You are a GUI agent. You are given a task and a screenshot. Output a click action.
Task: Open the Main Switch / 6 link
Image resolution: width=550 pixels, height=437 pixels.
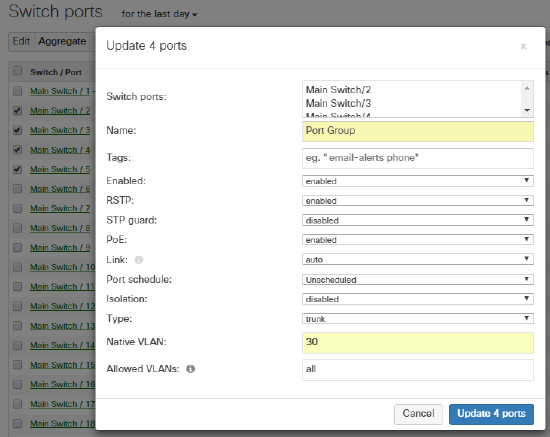click(60, 189)
